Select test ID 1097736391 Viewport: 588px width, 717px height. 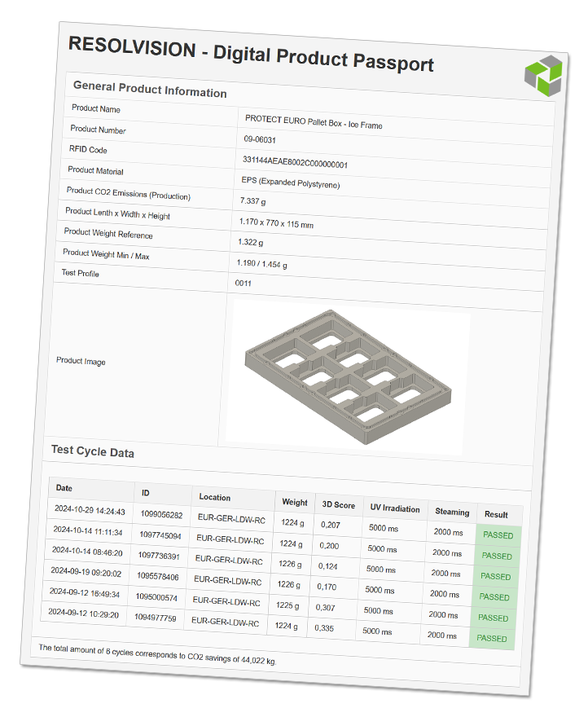point(159,556)
